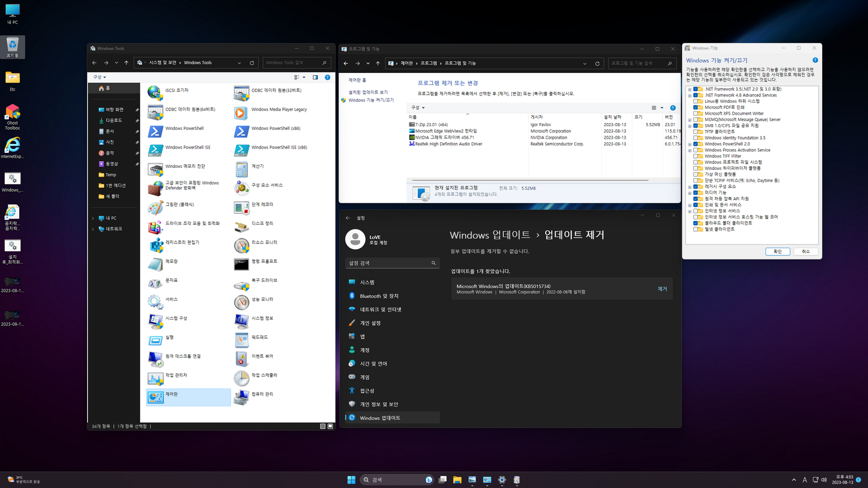Open Settings gear icon on the taskbar
This screenshot has width=868, height=488.
(x=502, y=480)
